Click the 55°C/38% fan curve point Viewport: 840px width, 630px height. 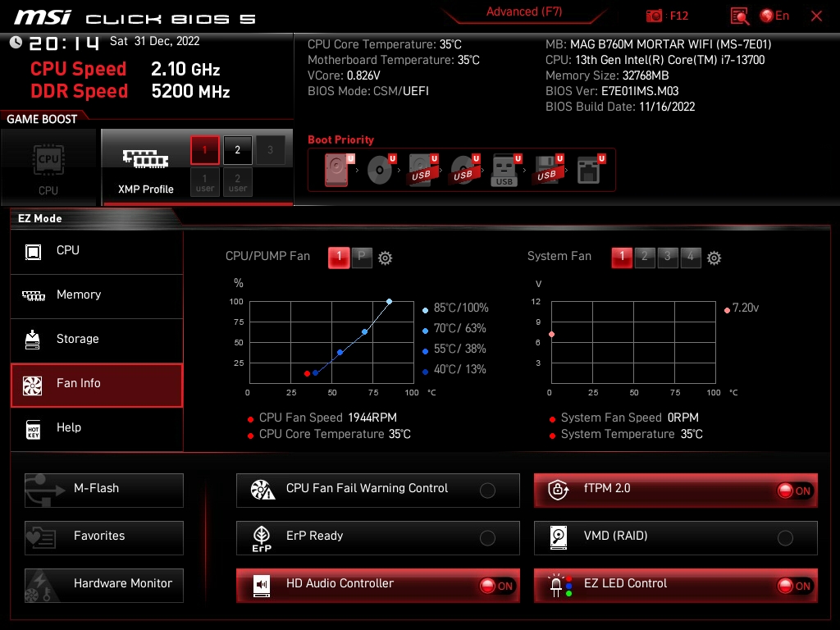(x=340, y=353)
